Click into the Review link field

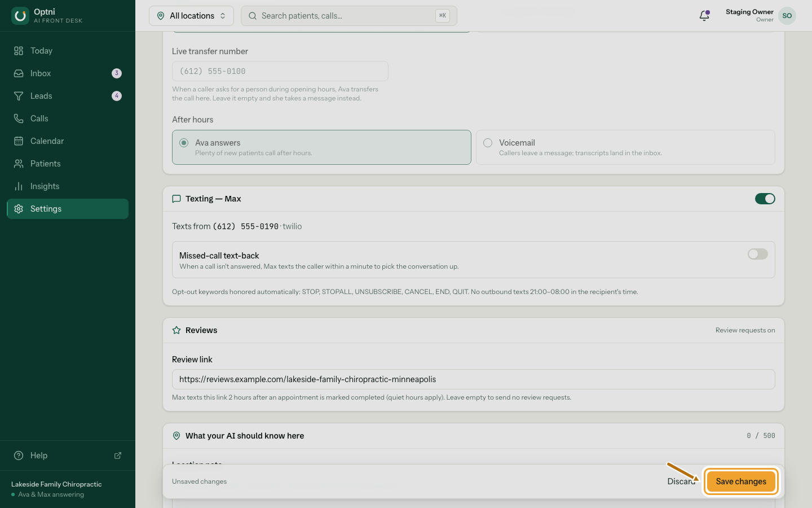click(x=474, y=379)
